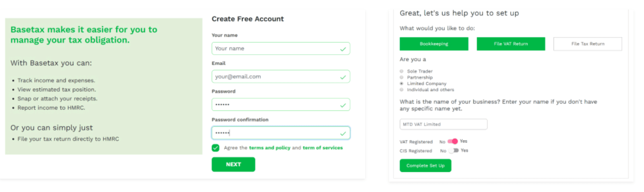Toggle the VAT Registered switch
The height and width of the screenshot is (192, 644).
click(x=453, y=141)
